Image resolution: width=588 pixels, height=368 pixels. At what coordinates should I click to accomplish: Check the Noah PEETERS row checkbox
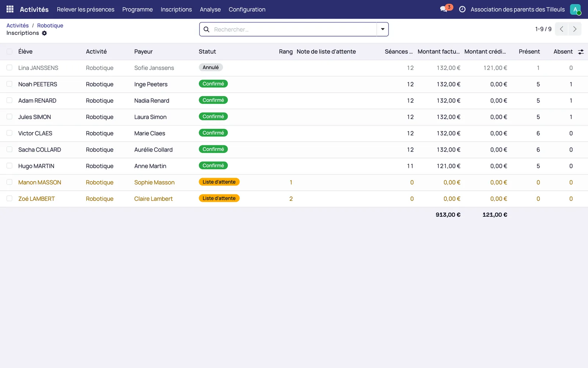[10, 84]
